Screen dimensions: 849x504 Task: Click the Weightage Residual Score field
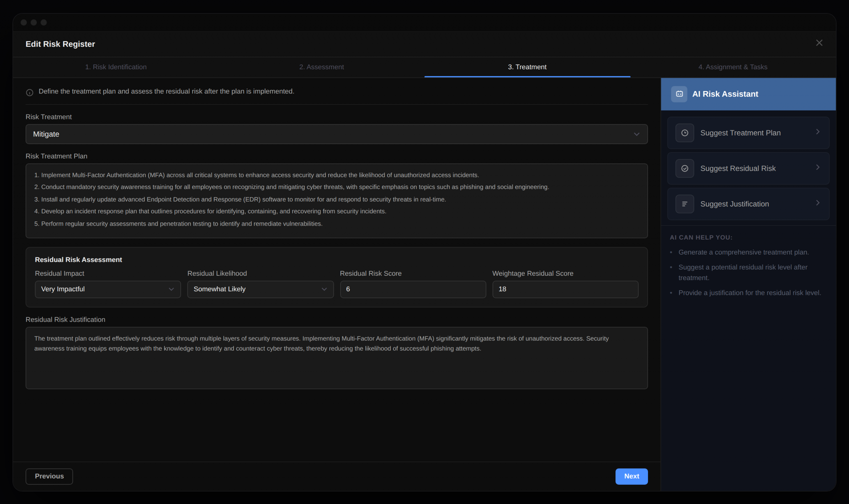click(x=565, y=289)
